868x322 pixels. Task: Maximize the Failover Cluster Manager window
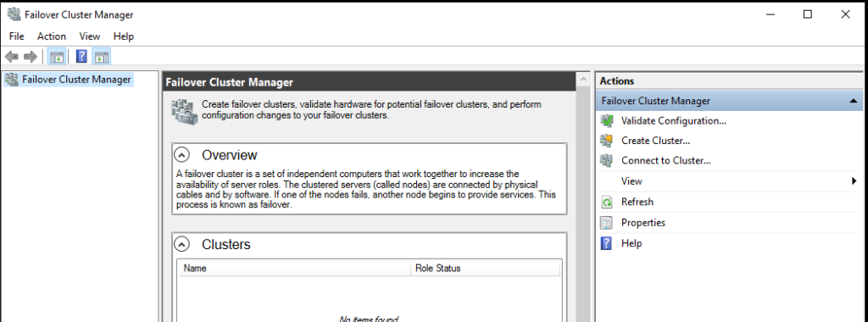pyautogui.click(x=808, y=14)
